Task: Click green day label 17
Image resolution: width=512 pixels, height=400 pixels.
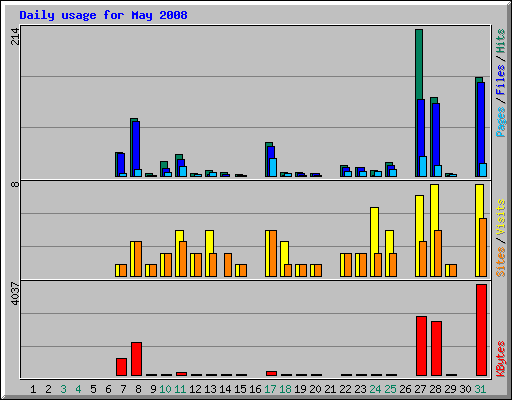Action: point(270,389)
